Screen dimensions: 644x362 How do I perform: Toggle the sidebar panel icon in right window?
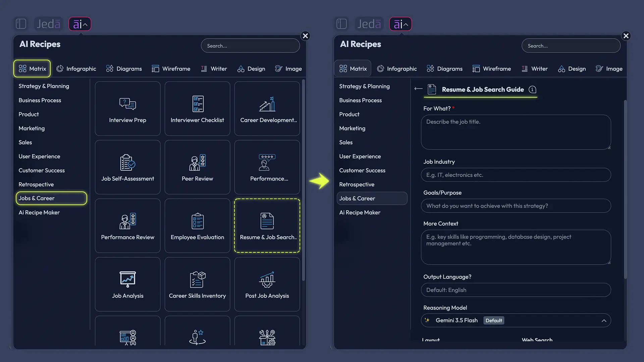(341, 24)
